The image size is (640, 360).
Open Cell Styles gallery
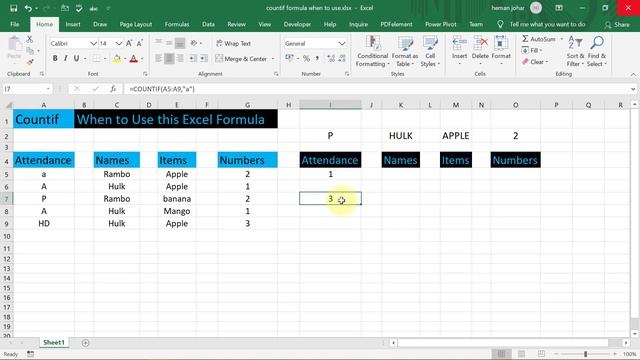[430, 51]
